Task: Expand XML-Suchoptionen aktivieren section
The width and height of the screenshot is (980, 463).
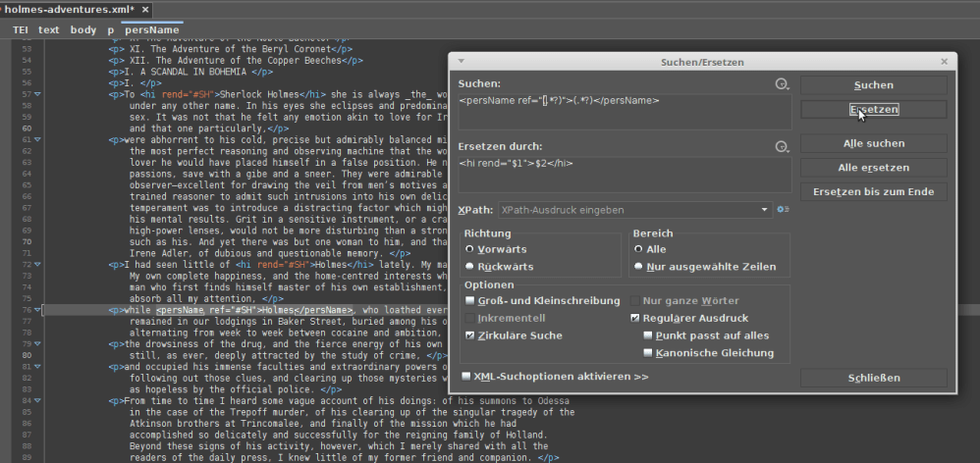Action: [x=465, y=377]
